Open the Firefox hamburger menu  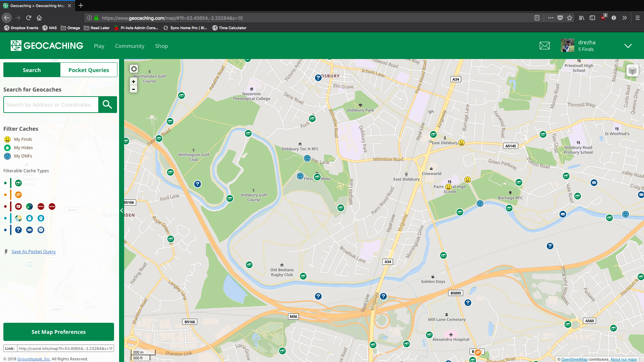pyautogui.click(x=638, y=18)
